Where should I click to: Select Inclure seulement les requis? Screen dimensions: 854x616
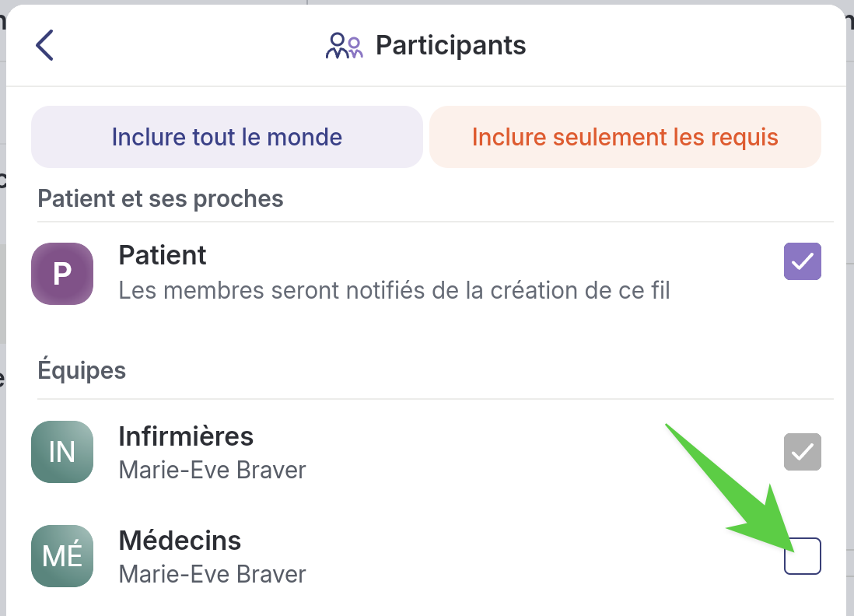tap(625, 137)
